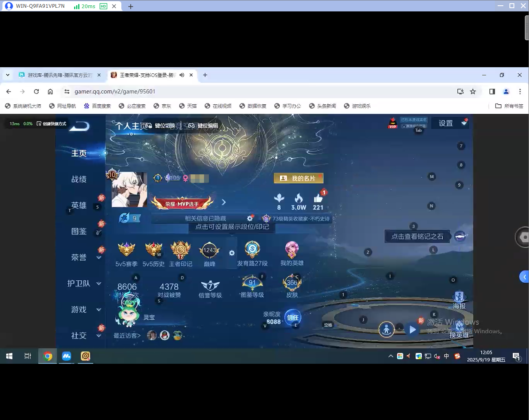Open 我的名片 card button
The image size is (529, 420).
(x=299, y=178)
